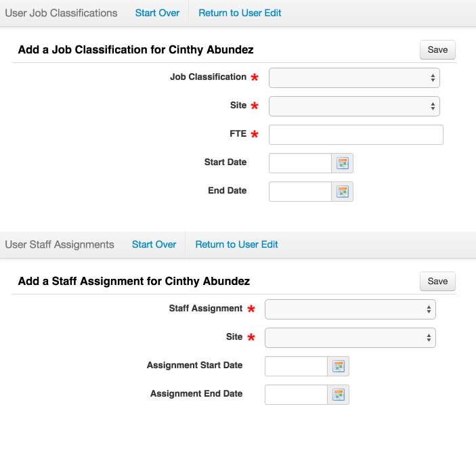Open the Job Classification dropdown
476x463 pixels.
354,78
